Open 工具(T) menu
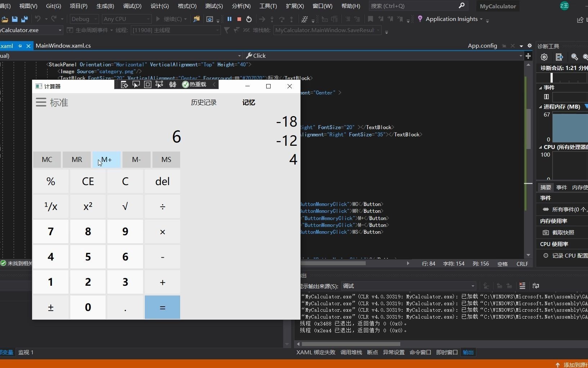The height and width of the screenshot is (368, 588). pyautogui.click(x=268, y=6)
